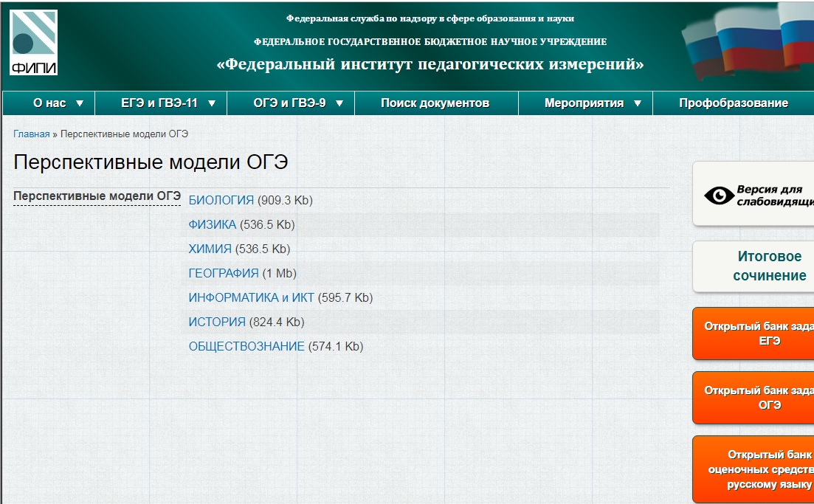Download the ОБЩЕСТВОЗНАНИЕ document
Image resolution: width=814 pixels, height=504 pixels.
[246, 347]
